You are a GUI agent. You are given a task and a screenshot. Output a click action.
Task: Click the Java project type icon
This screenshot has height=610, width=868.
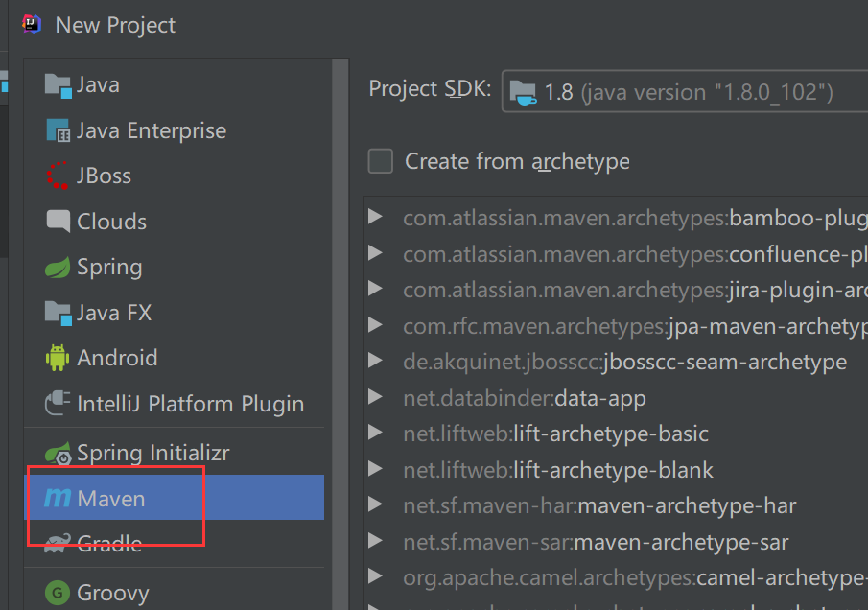(x=59, y=85)
